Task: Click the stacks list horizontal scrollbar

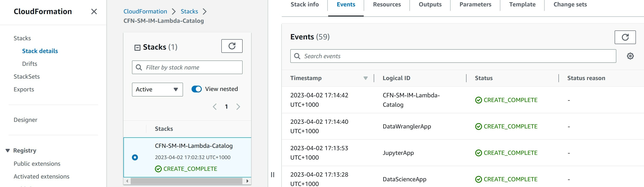Action: pyautogui.click(x=186, y=181)
